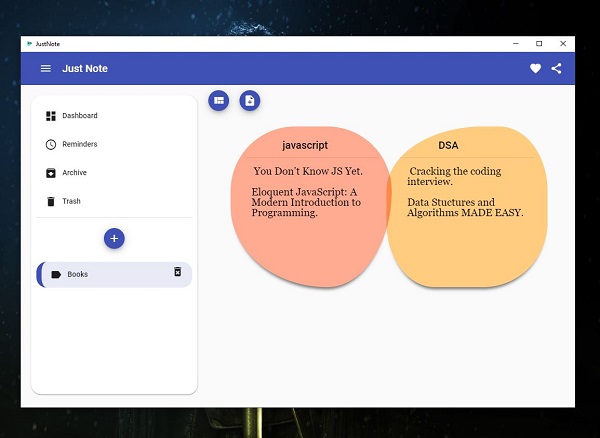This screenshot has height=438, width=600.
Task: Close the JustNote window
Action: point(563,44)
